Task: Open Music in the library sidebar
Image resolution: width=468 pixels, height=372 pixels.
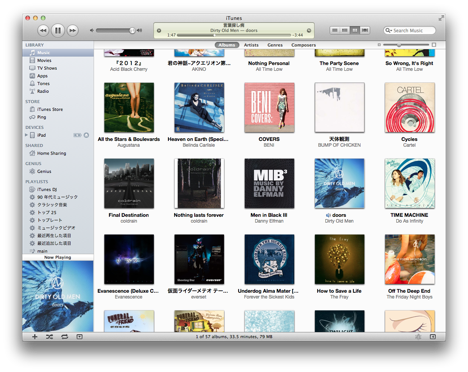Action: tap(58, 53)
